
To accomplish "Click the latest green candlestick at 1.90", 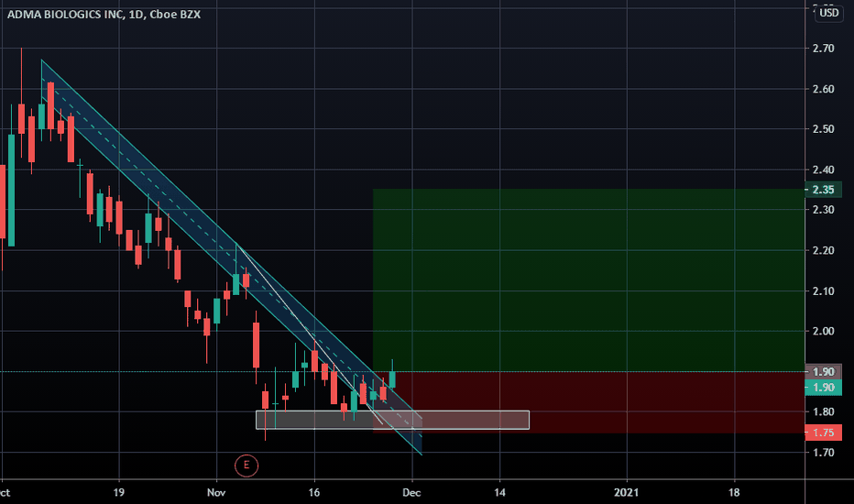I will click(392, 378).
